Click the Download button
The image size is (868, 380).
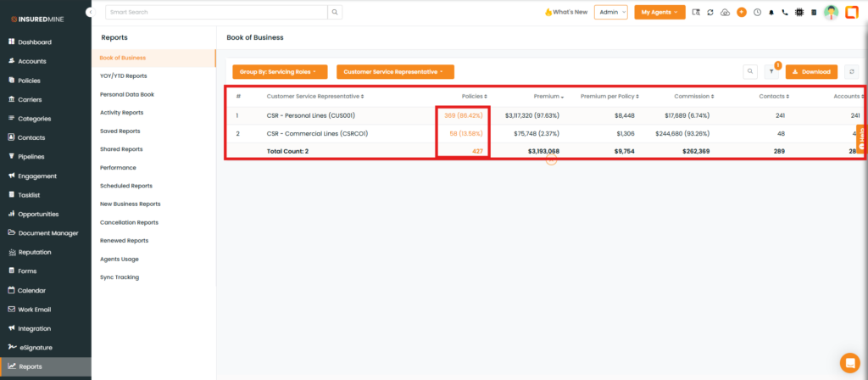click(811, 72)
